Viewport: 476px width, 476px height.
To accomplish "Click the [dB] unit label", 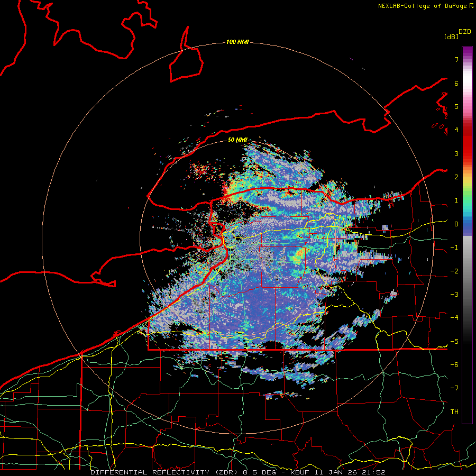I will coord(451,36).
